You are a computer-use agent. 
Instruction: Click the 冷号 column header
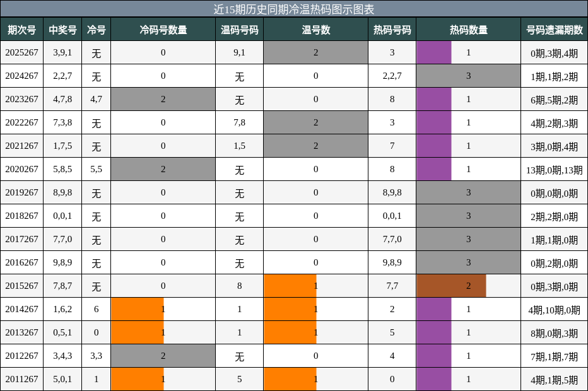pyautogui.click(x=97, y=30)
